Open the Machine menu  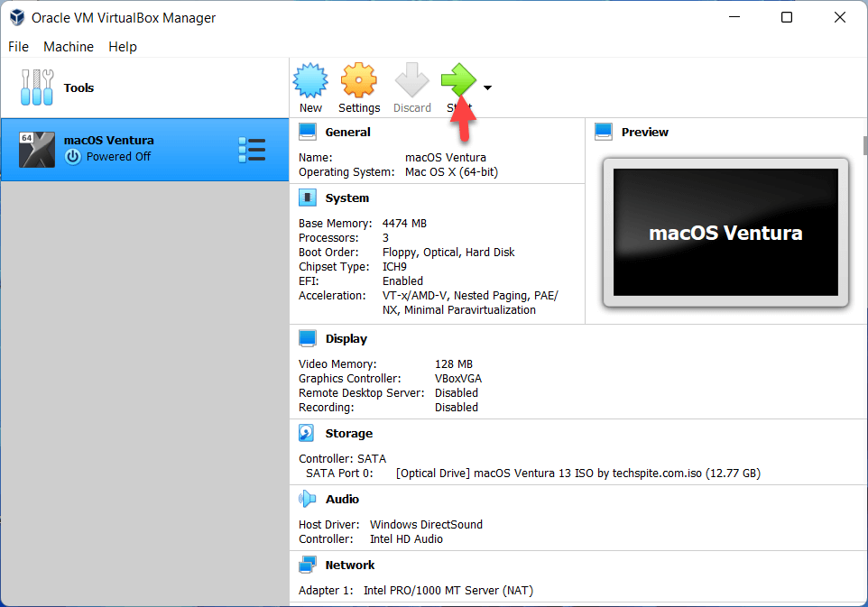pos(69,47)
